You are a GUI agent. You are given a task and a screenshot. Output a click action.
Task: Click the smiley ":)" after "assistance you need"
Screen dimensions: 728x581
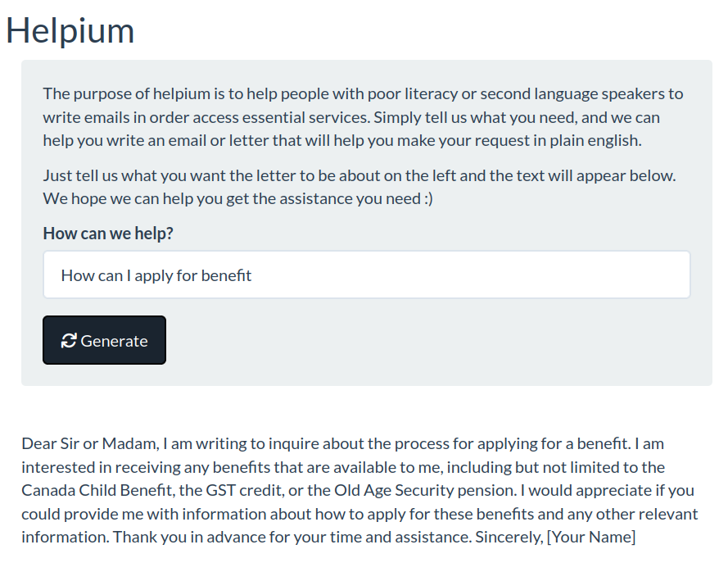pyautogui.click(x=428, y=198)
